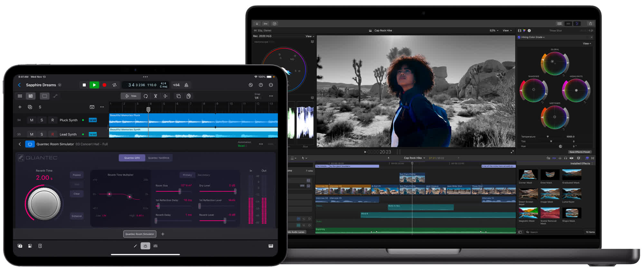Switch to the grid view in Logic Pro
Screen dimensions: 644x270
[20, 96]
